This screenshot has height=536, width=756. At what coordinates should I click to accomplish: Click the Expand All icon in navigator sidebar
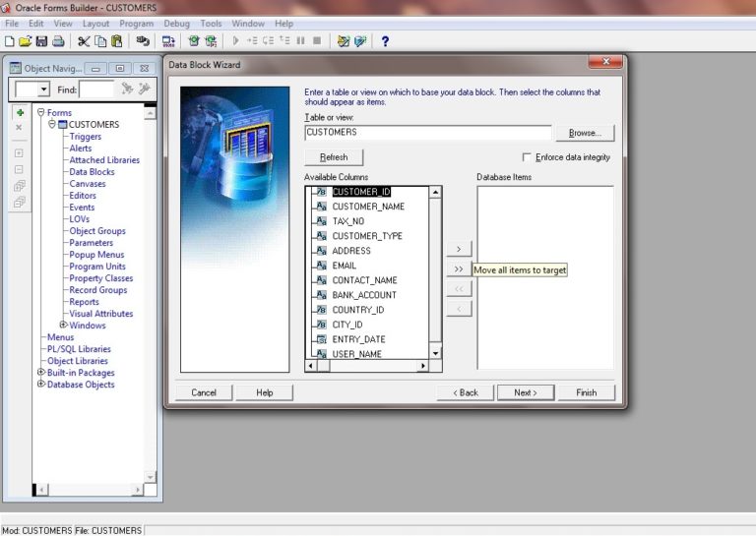click(x=20, y=186)
